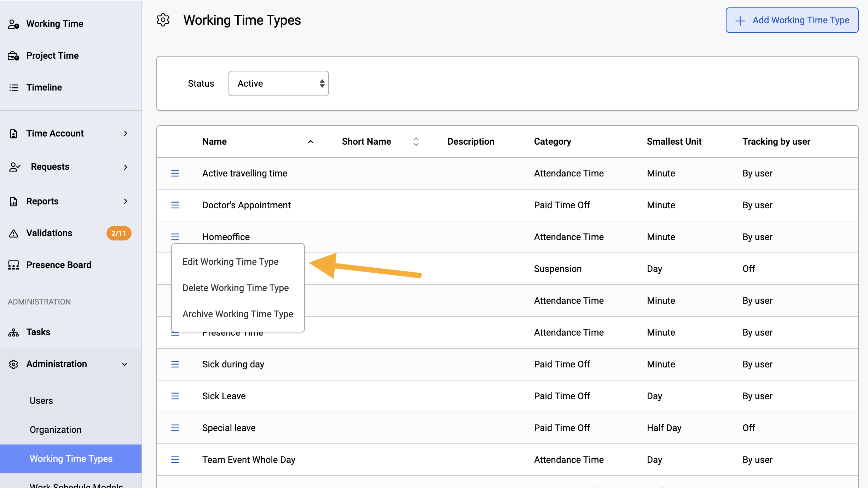Click the Presence Board icon
868x488 pixels.
(x=13, y=265)
